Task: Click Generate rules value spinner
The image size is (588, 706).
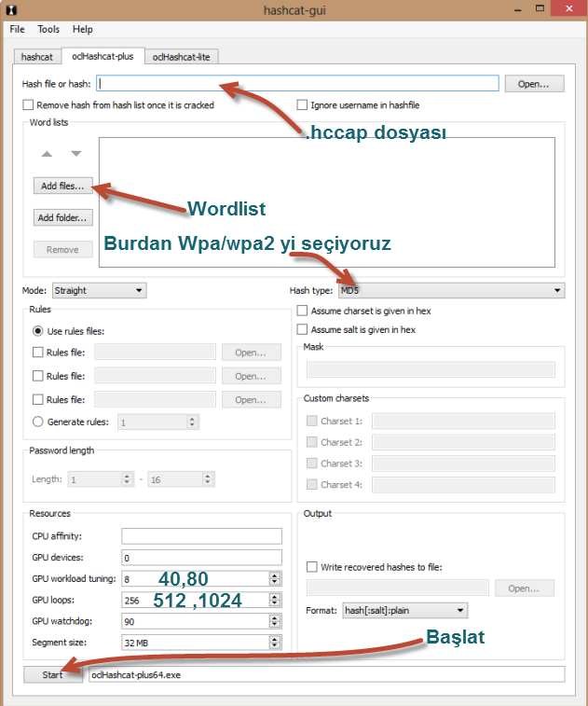Action: tap(192, 422)
